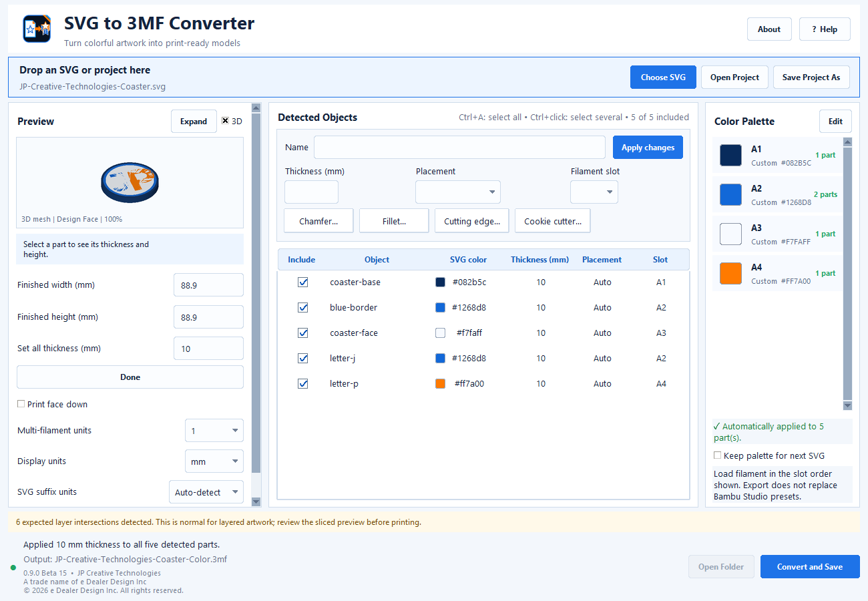The width and height of the screenshot is (868, 601).
Task: Expand the Preview panel
Action: point(194,122)
